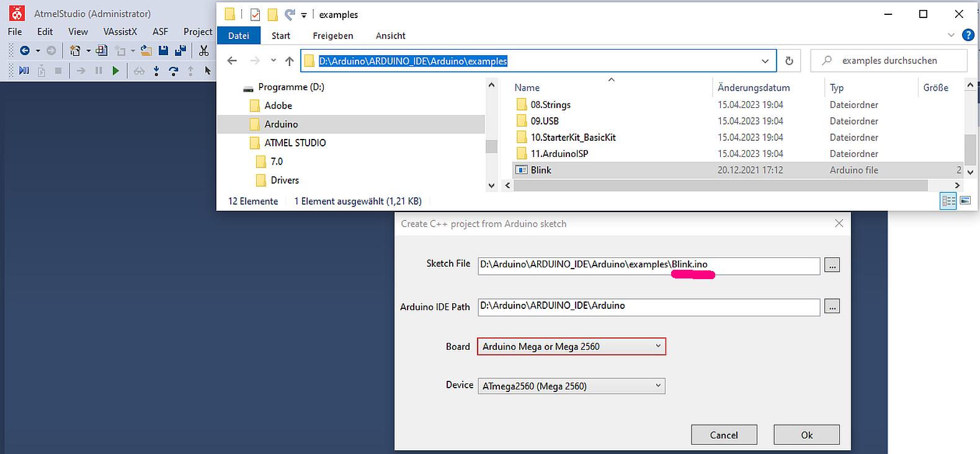The height and width of the screenshot is (454, 980).
Task: Open the Project menu
Action: pos(198,32)
